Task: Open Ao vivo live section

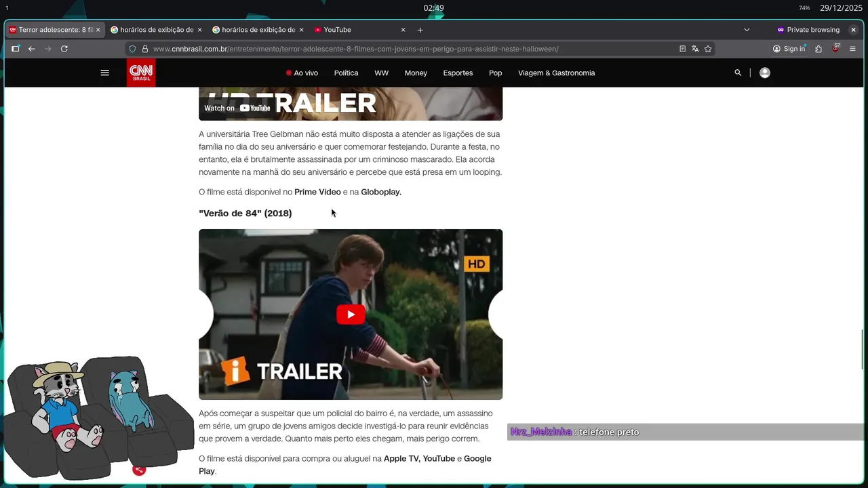Action: pyautogui.click(x=302, y=73)
